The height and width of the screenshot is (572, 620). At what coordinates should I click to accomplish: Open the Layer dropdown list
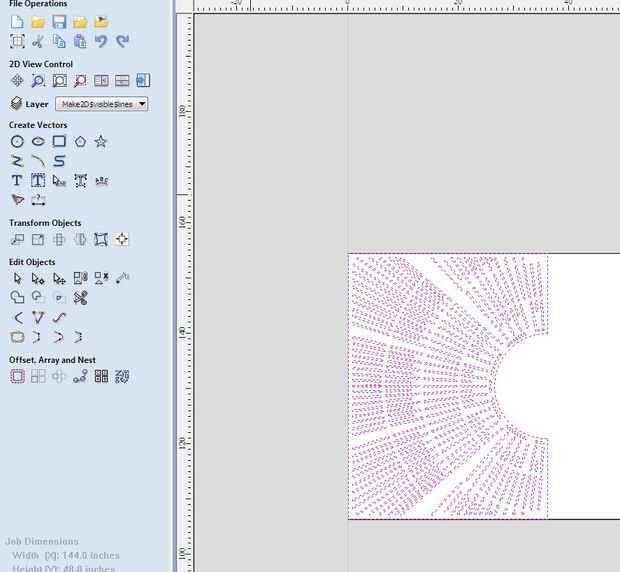coord(102,104)
